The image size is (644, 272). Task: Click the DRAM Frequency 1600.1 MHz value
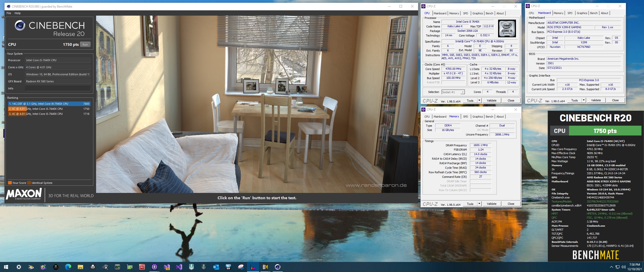(480, 145)
